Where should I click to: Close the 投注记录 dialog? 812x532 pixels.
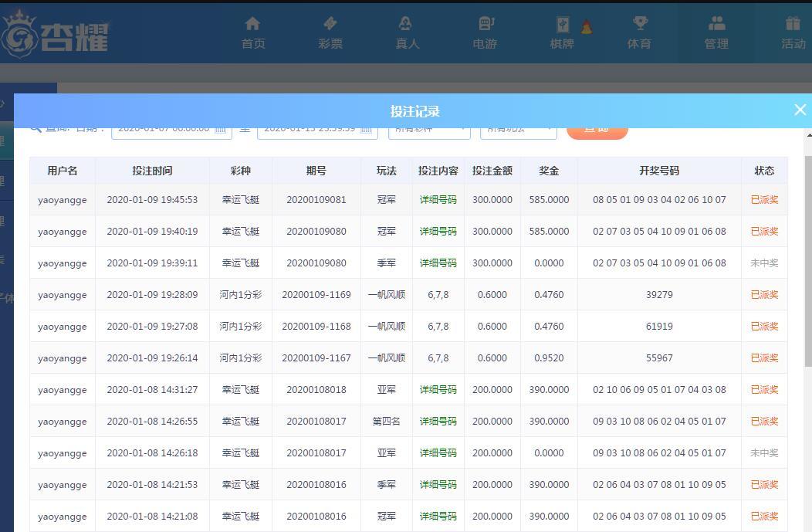pyautogui.click(x=800, y=110)
